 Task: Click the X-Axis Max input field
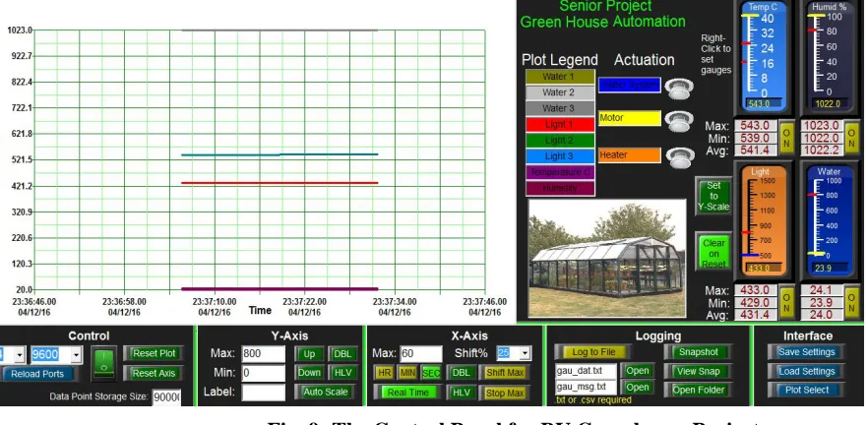pos(421,353)
